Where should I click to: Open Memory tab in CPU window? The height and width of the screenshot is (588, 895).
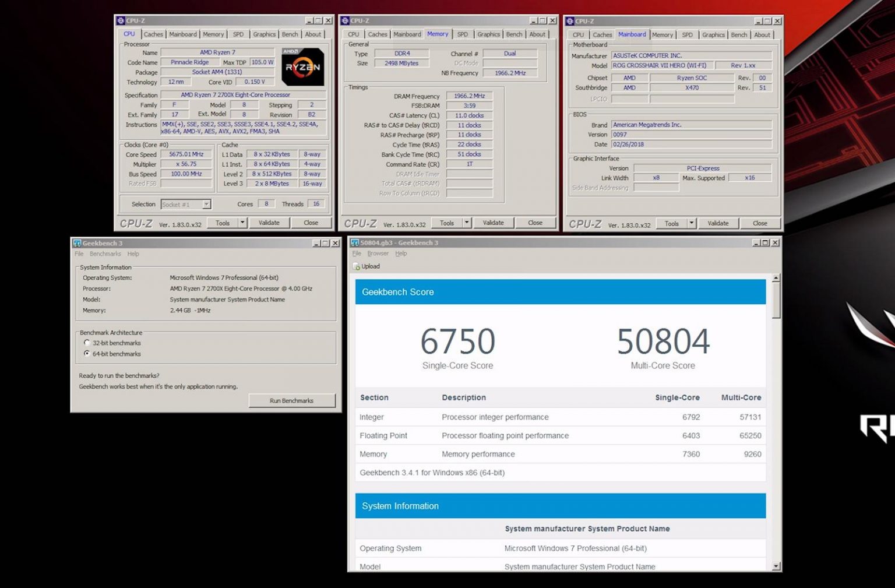pos(213,34)
